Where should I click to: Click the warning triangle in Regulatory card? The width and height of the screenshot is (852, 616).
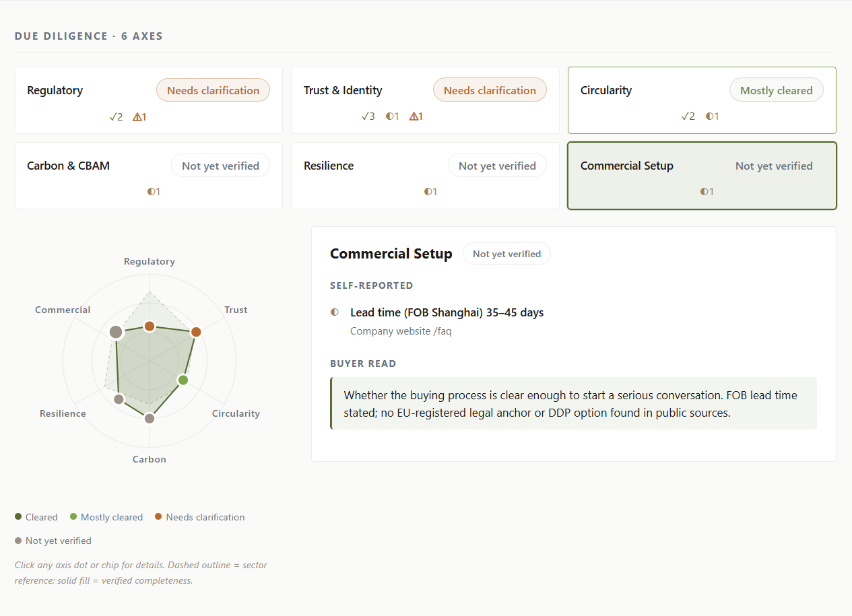pyautogui.click(x=137, y=116)
